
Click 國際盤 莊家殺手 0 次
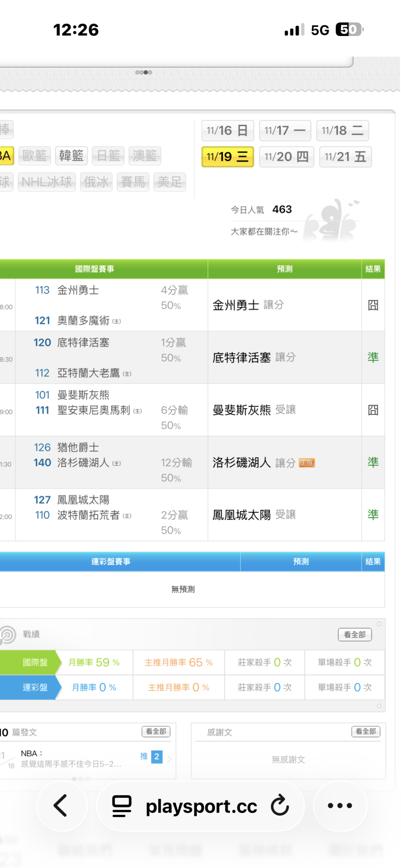[x=265, y=662]
